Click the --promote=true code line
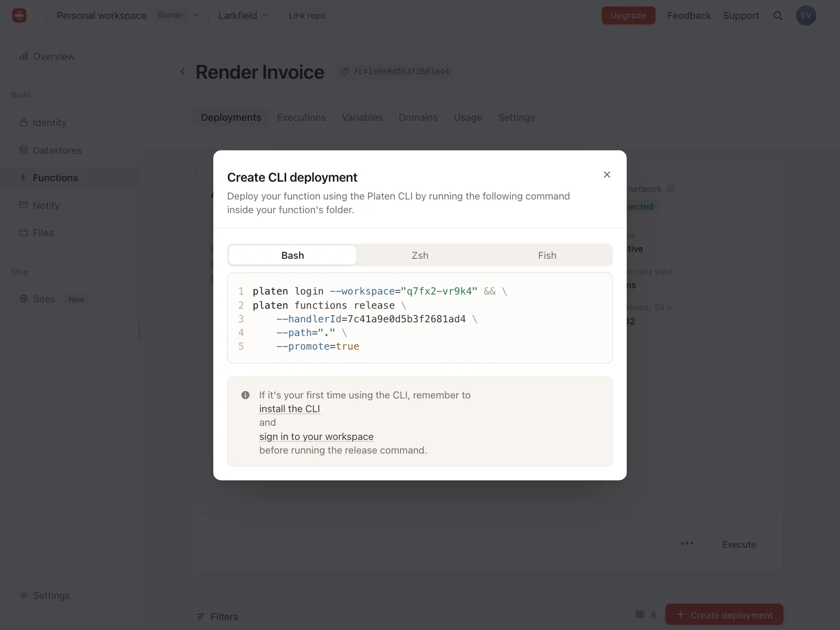The width and height of the screenshot is (840, 630). click(318, 346)
